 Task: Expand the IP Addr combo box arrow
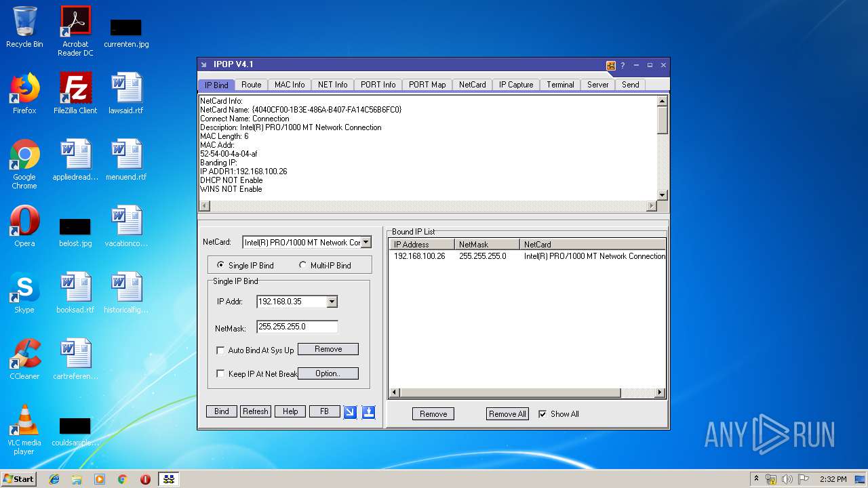click(x=332, y=302)
